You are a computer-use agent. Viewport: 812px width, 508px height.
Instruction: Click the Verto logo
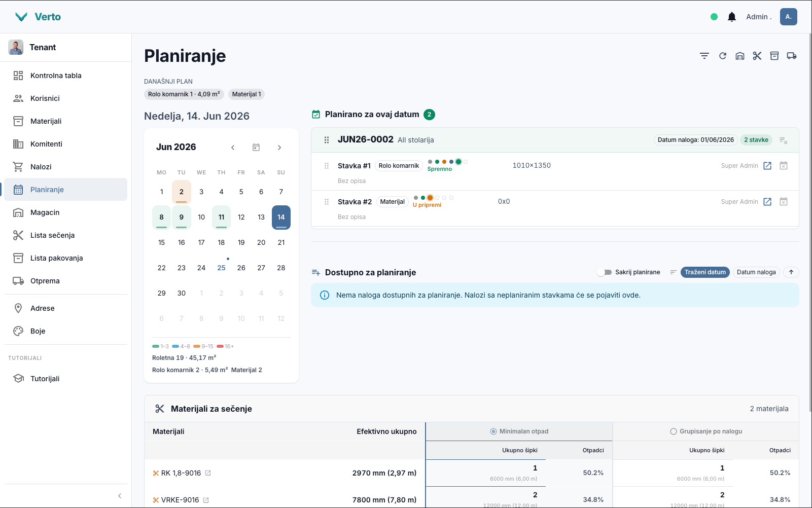click(x=38, y=17)
